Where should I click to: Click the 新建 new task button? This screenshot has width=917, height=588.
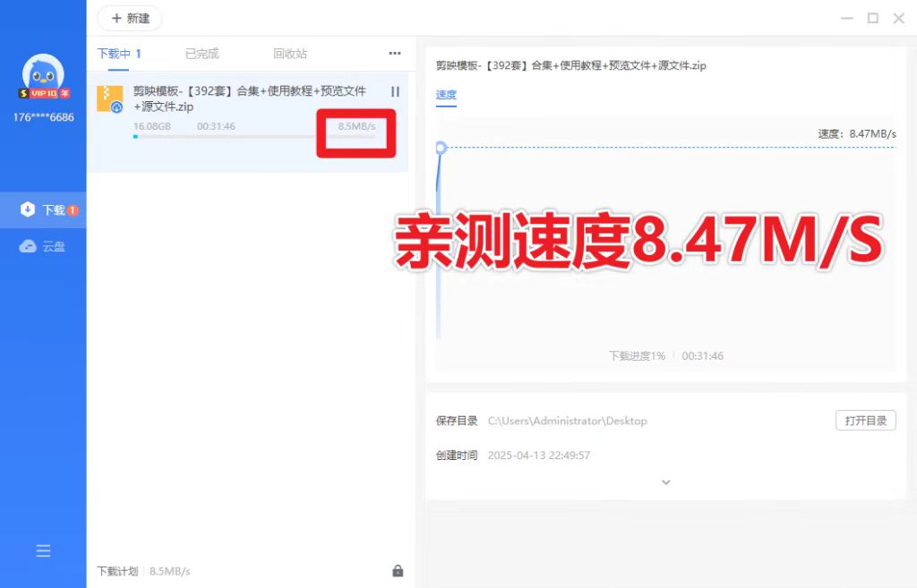tap(130, 18)
